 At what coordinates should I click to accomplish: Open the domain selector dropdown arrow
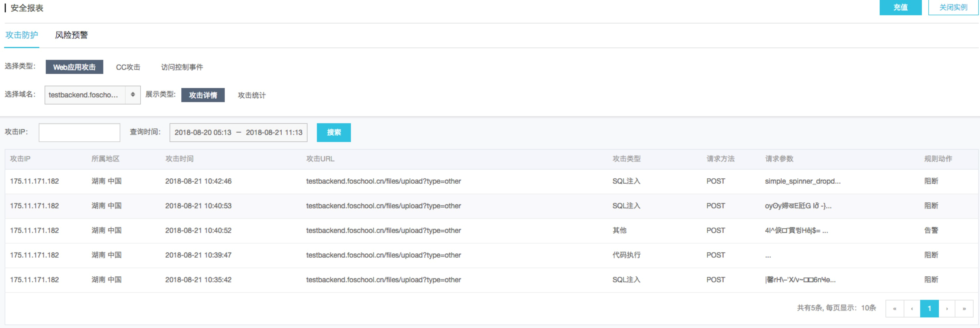pyautogui.click(x=133, y=95)
